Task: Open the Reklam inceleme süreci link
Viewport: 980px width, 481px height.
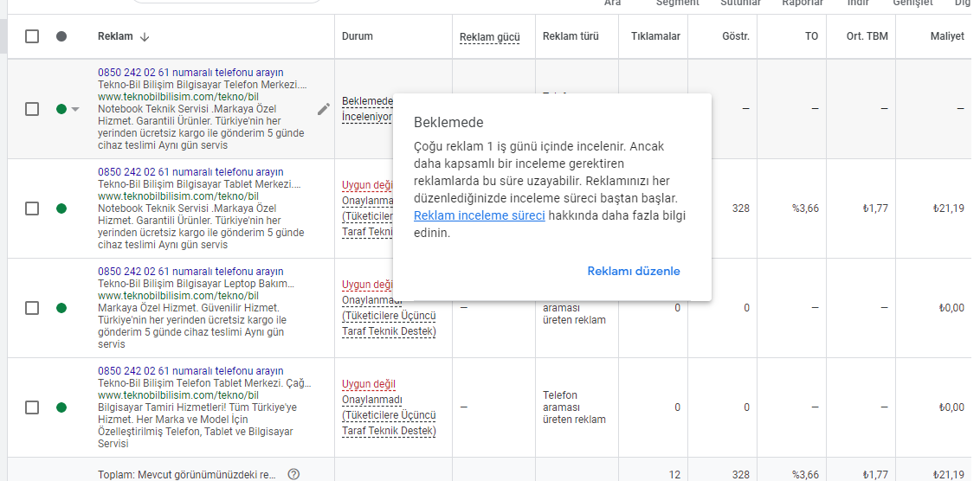Action: point(480,215)
